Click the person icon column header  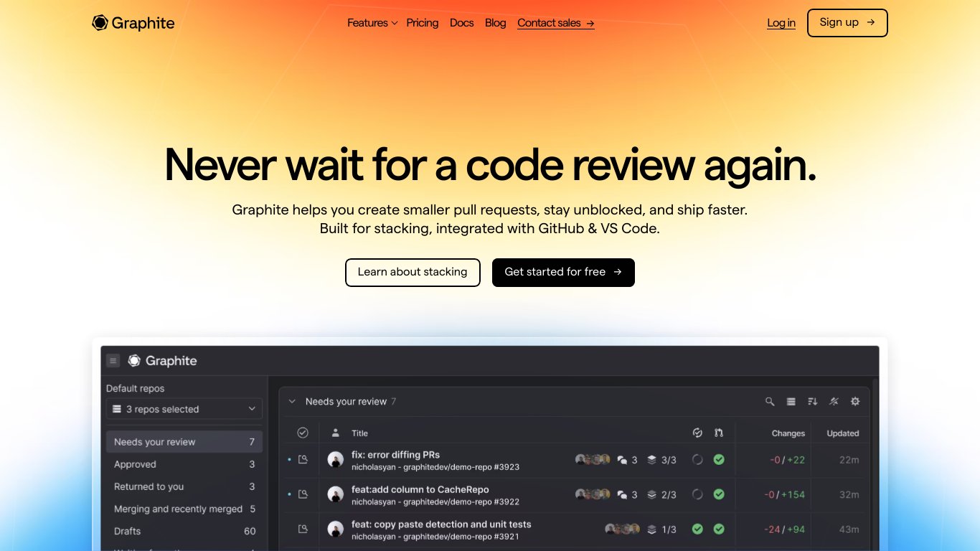335,433
